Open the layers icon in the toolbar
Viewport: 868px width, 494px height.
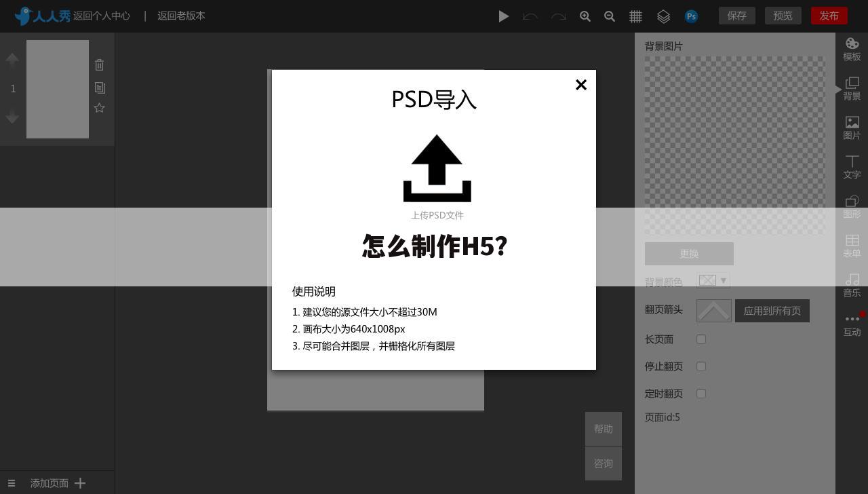(x=663, y=16)
